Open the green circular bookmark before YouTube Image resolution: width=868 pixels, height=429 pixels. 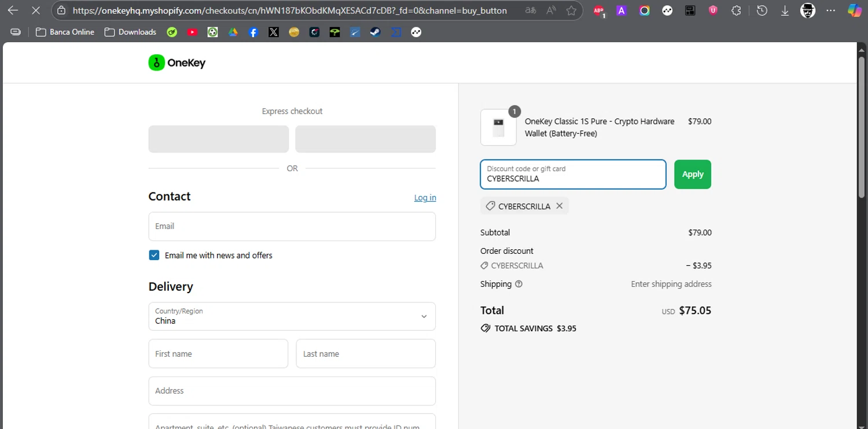coord(172,32)
